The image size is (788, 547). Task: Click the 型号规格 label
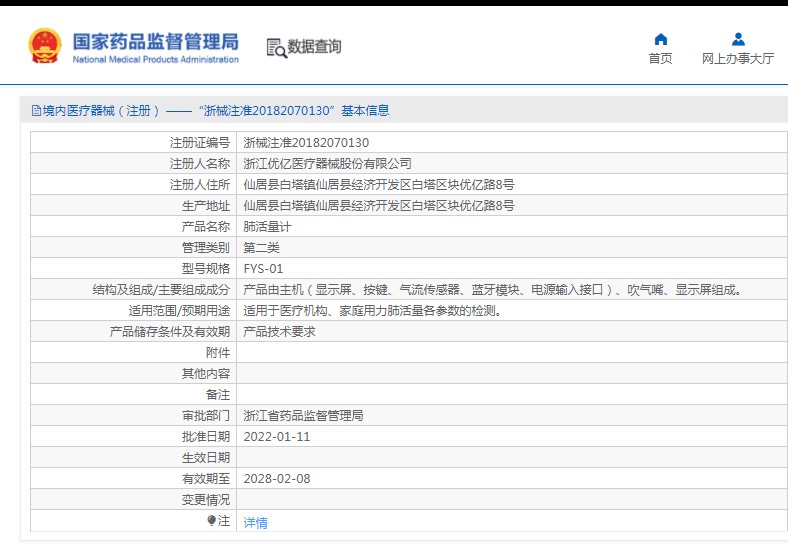206,269
